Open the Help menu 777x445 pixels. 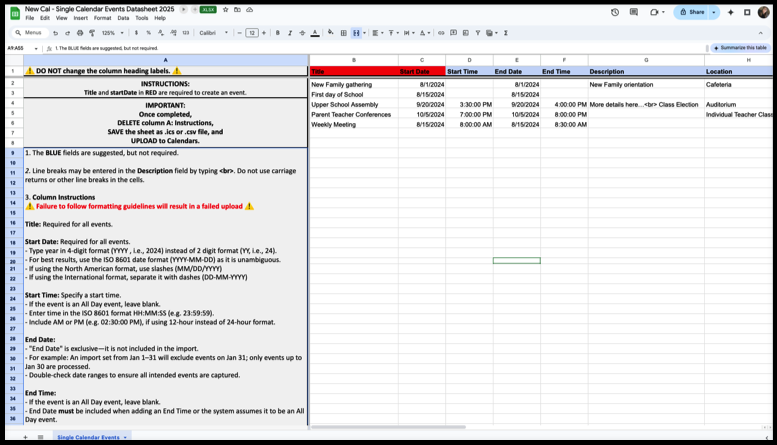tap(160, 18)
